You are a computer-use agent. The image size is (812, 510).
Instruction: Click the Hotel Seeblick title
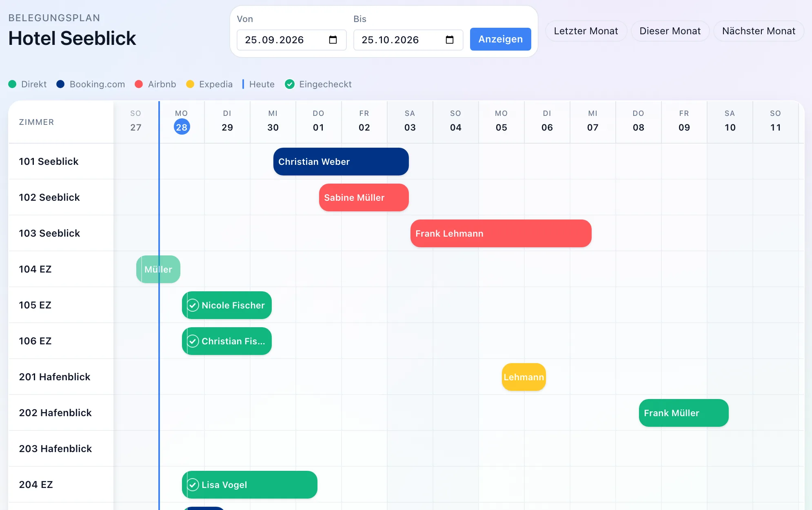click(72, 38)
